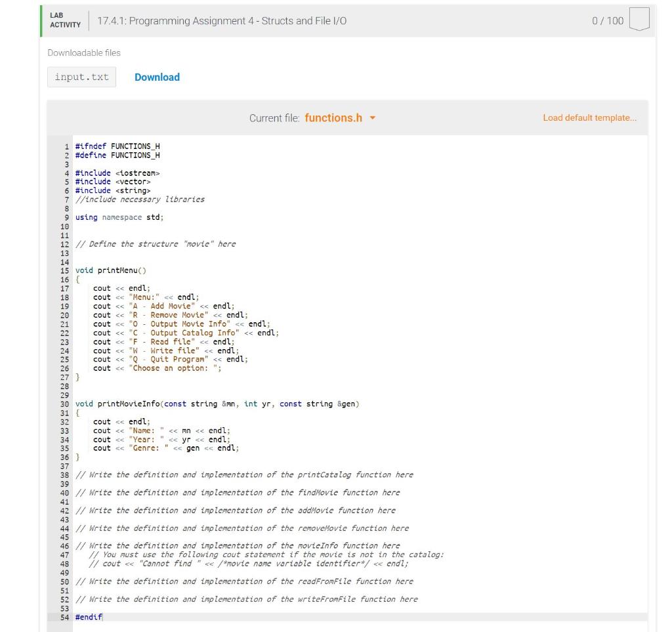The width and height of the screenshot is (672, 632).
Task: Click line number 54 in gutter
Action: (64, 617)
